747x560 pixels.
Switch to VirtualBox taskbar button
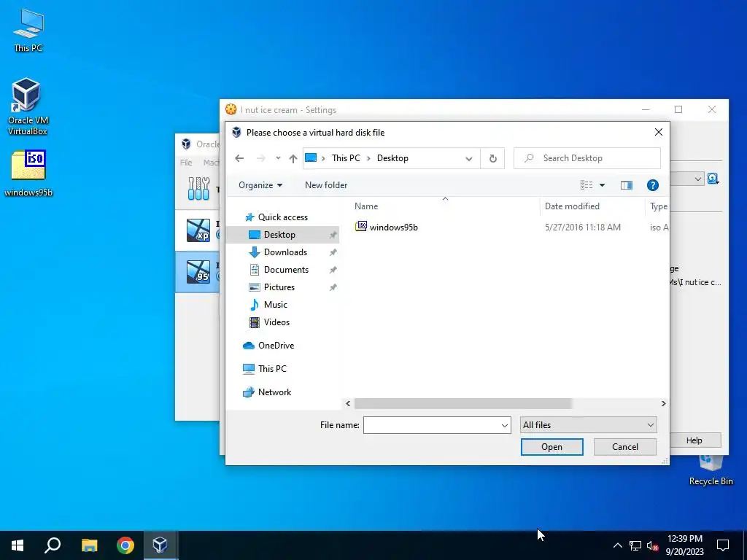[160, 545]
